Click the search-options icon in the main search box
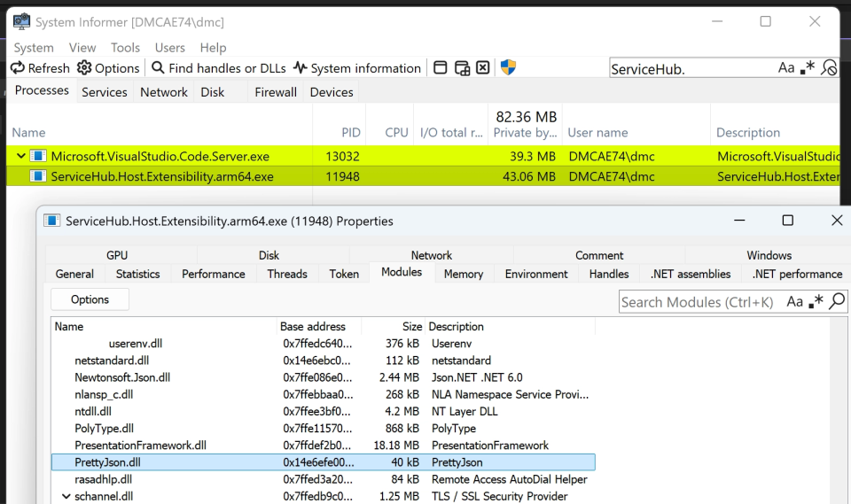Screen dimensions: 851x504 [x=829, y=68]
